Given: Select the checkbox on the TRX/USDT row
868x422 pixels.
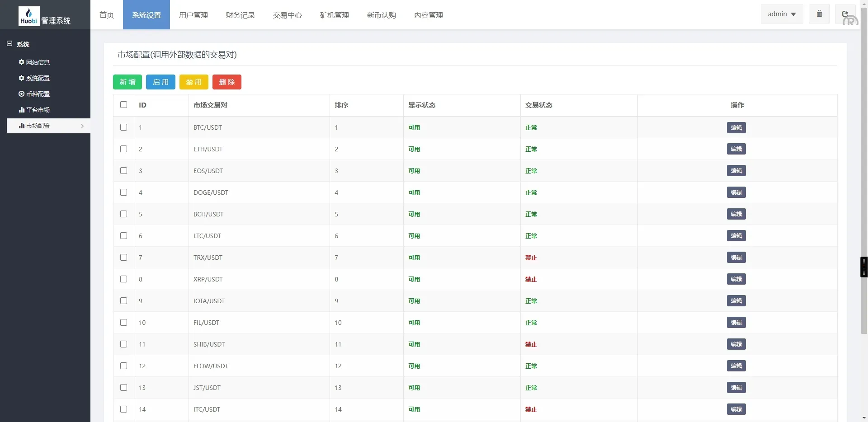Looking at the screenshot, I should point(123,258).
